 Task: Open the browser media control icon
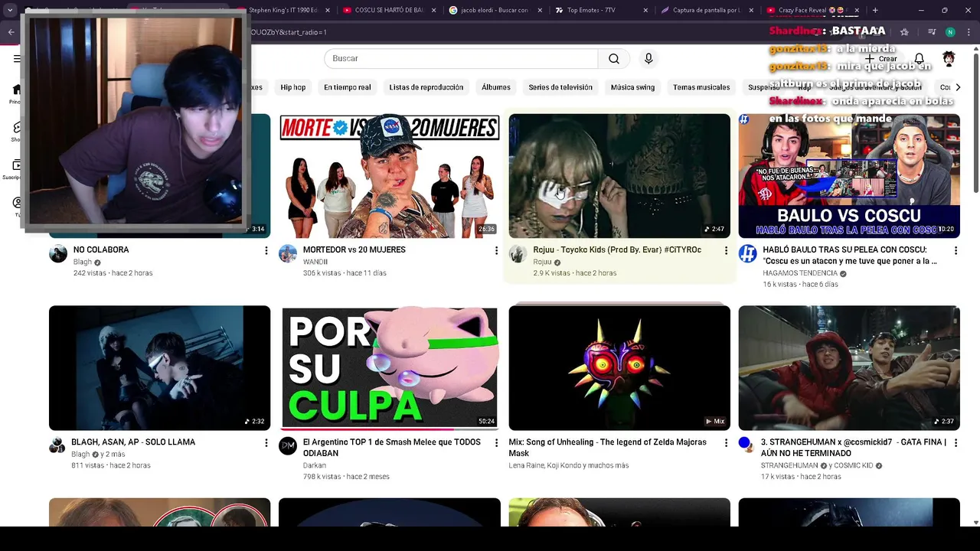pos(932,32)
